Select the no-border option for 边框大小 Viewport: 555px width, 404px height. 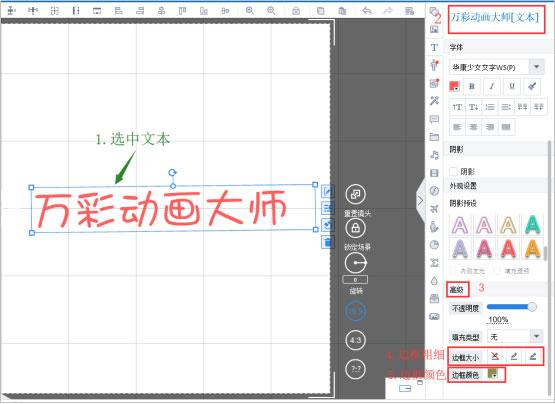pyautogui.click(x=495, y=357)
